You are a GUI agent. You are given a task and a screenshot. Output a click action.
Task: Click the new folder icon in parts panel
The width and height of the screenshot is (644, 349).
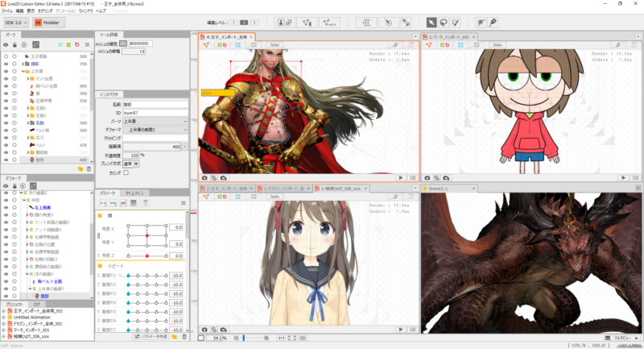[x=80, y=168]
